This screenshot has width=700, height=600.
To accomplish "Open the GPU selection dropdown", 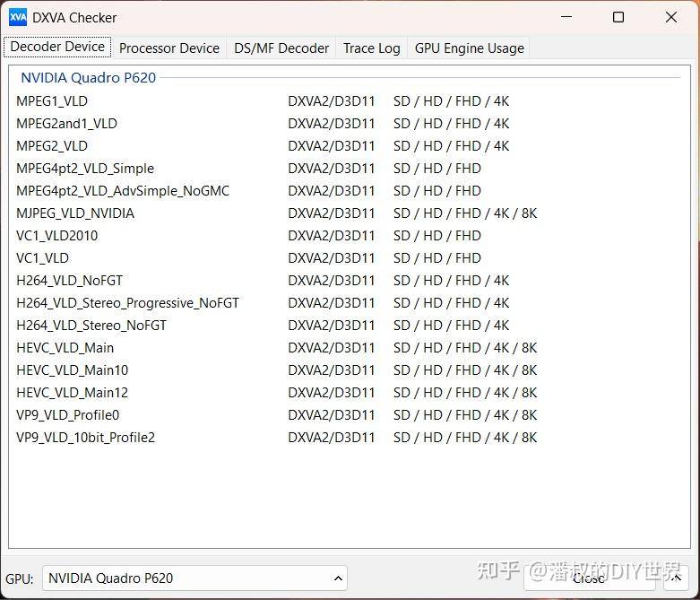I will [194, 578].
